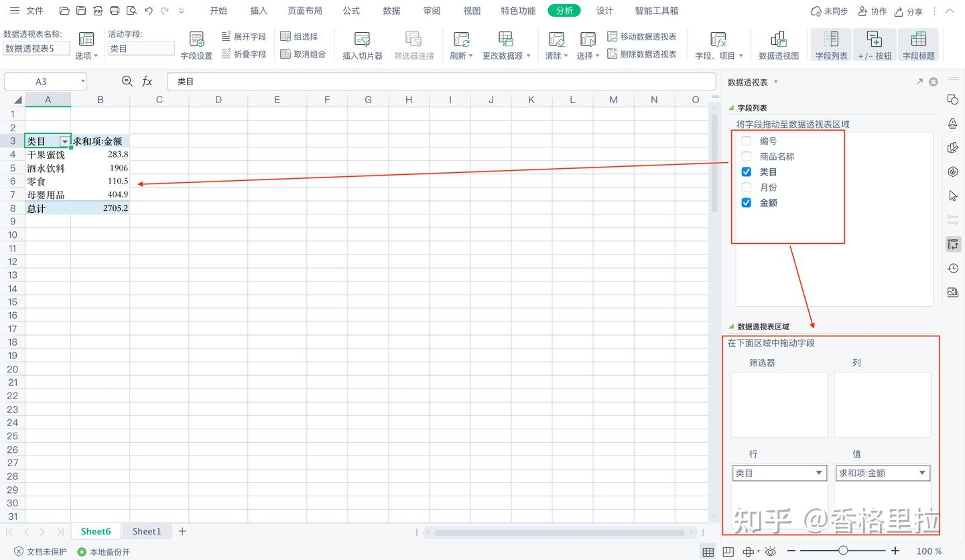Open the hamburger main menu
965x560 pixels.
tap(15, 11)
